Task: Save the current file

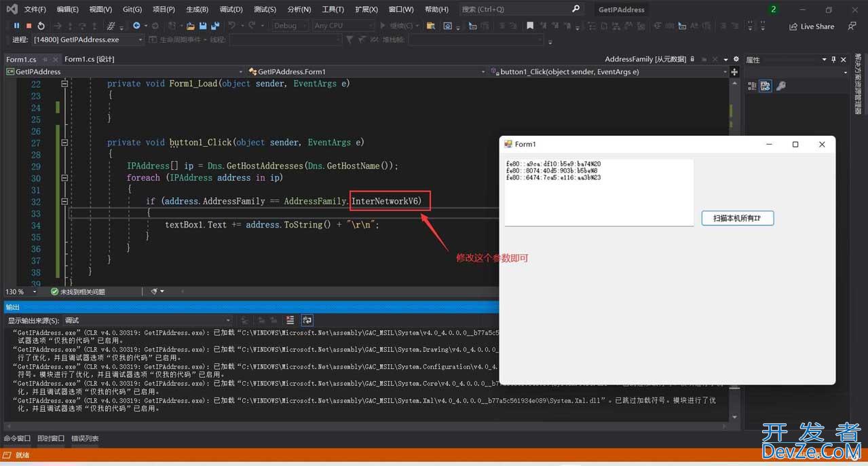Action: [x=203, y=26]
